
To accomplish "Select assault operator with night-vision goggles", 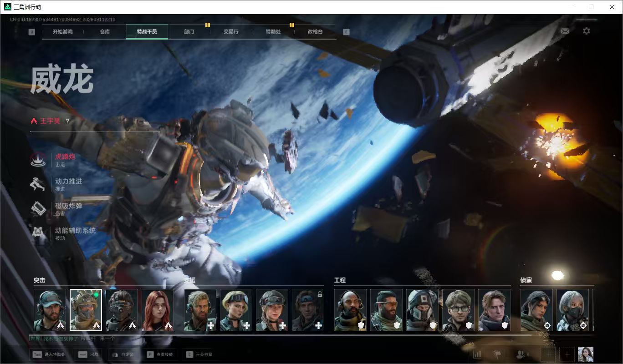I will point(122,310).
